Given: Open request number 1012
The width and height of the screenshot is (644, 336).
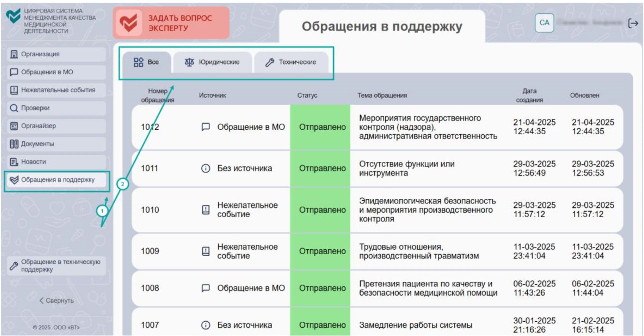Looking at the screenshot, I should (x=150, y=127).
